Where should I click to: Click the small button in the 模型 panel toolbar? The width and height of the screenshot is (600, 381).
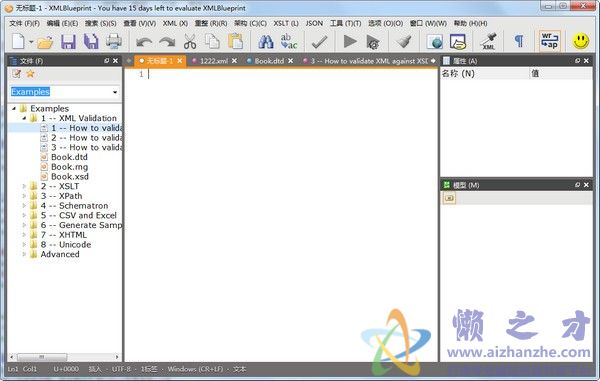[449, 198]
